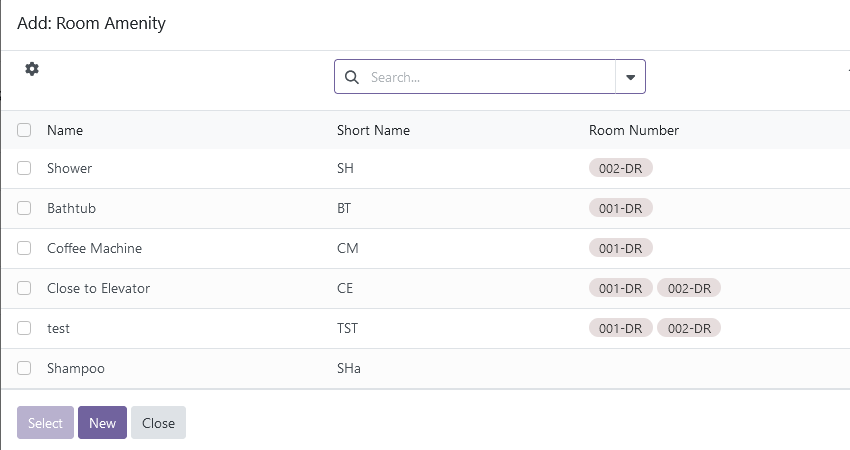Check the Bathtub amenity checkbox
This screenshot has height=450, width=850.
tap(24, 208)
